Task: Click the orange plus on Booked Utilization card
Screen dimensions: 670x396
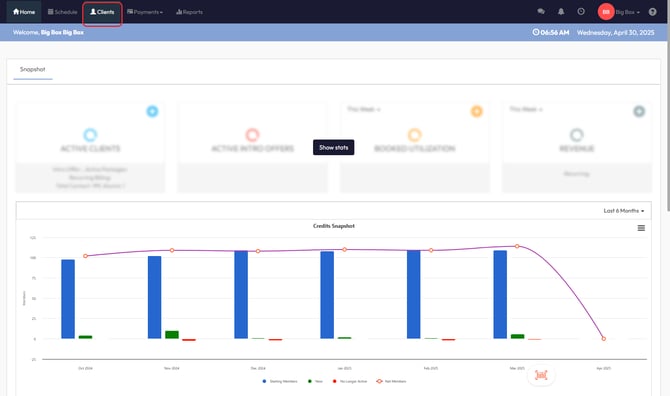Action: (477, 111)
